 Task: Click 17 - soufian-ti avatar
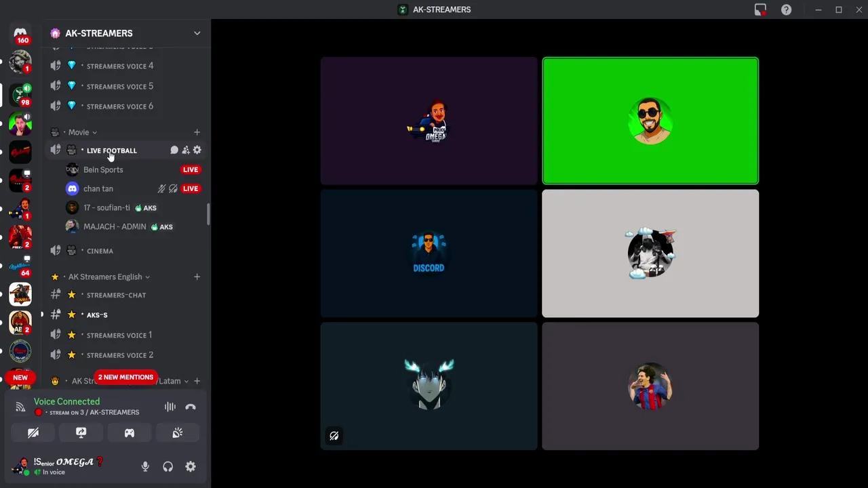tap(73, 207)
